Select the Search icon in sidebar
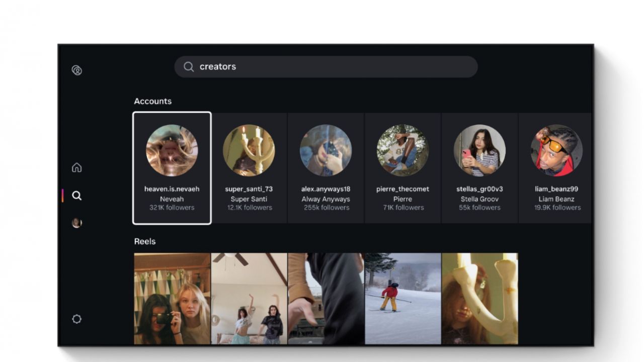 coord(77,196)
